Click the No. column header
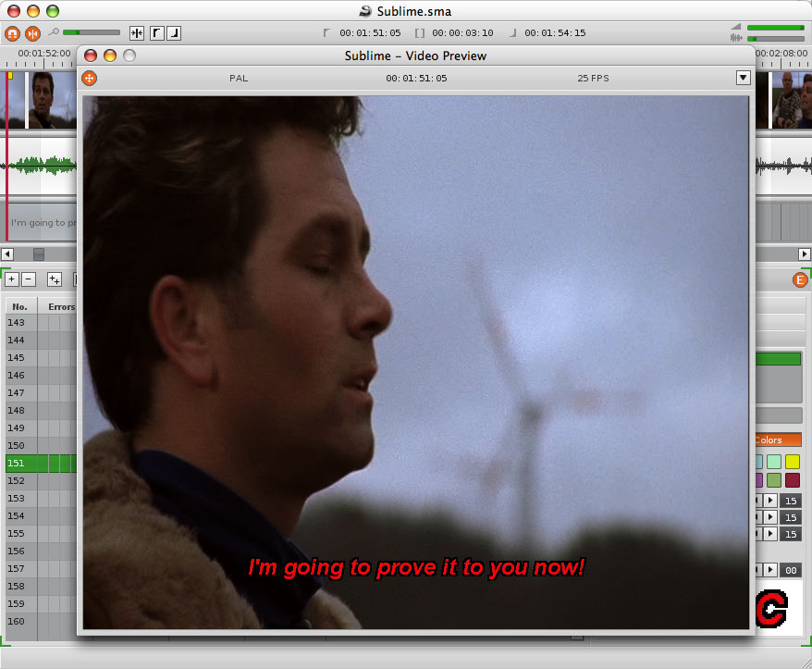The height and width of the screenshot is (669, 812). (19, 307)
